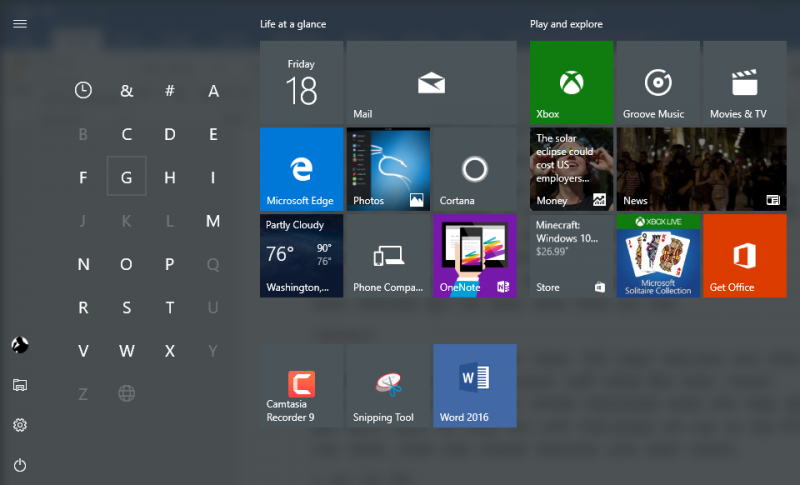Click the Power icon in left sidebar
800x485 pixels.
(20, 465)
